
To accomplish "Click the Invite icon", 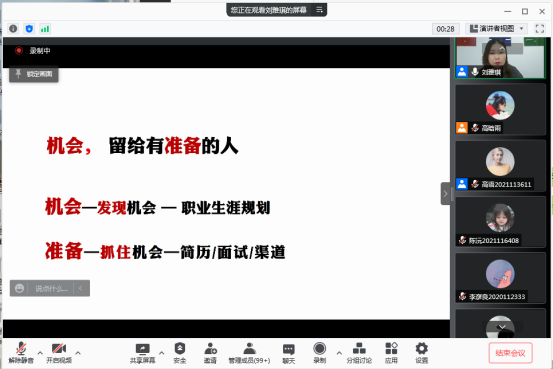I will [211, 353].
